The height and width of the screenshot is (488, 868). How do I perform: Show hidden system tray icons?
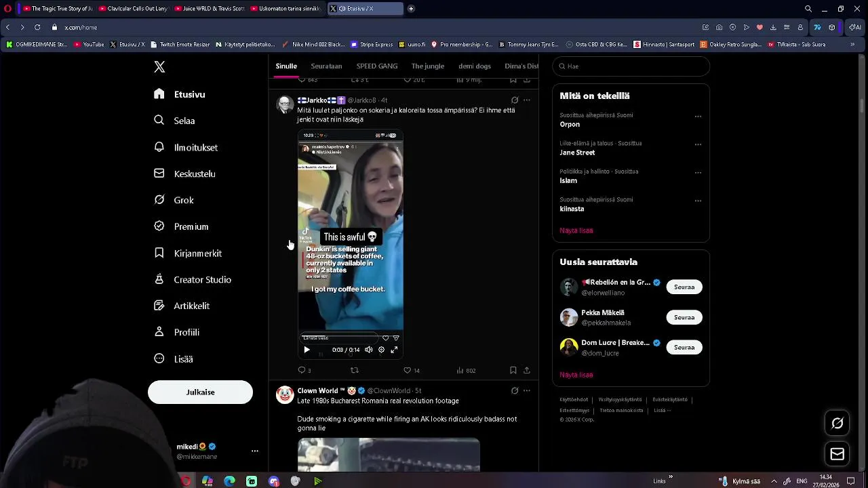click(x=774, y=481)
